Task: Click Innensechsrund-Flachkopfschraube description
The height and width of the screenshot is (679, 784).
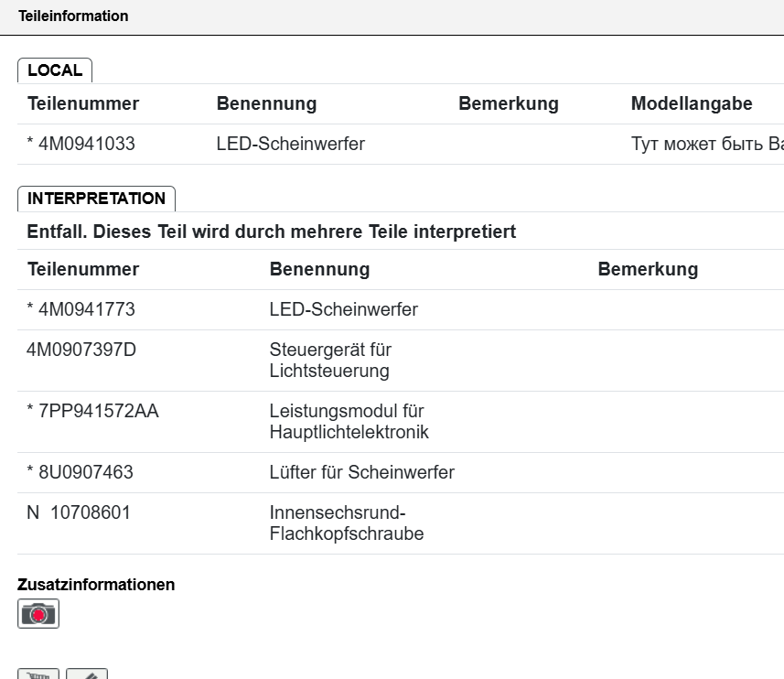Action: [346, 523]
